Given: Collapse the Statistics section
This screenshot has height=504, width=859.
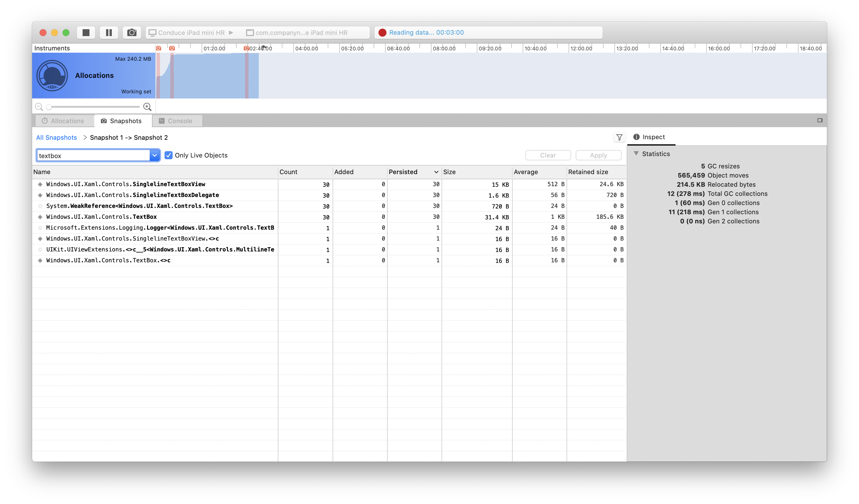Looking at the screenshot, I should coord(637,153).
